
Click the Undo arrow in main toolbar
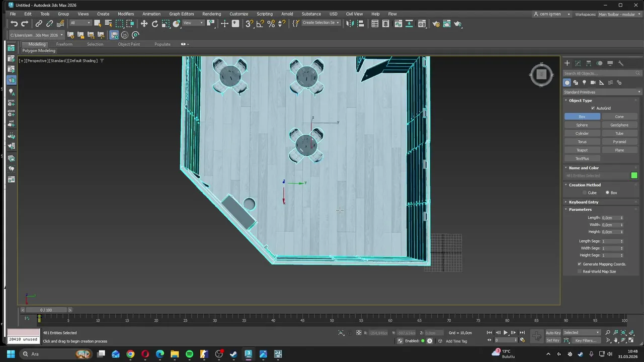pos(14,24)
